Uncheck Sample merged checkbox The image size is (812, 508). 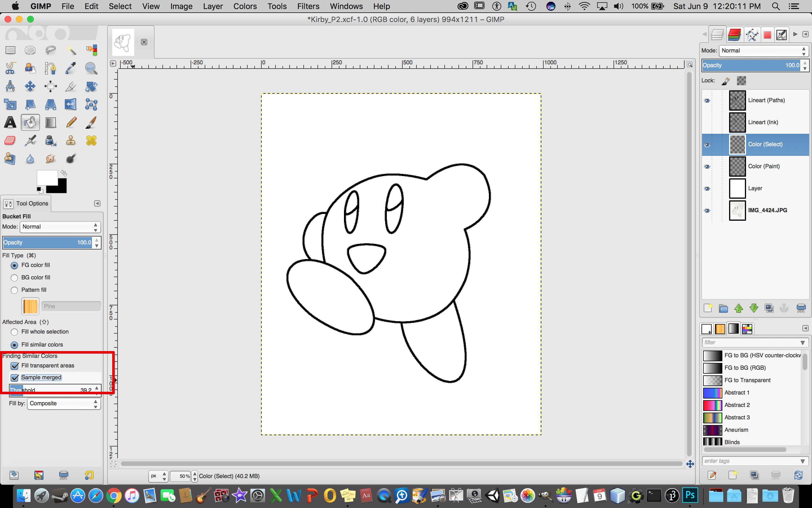pyautogui.click(x=15, y=378)
